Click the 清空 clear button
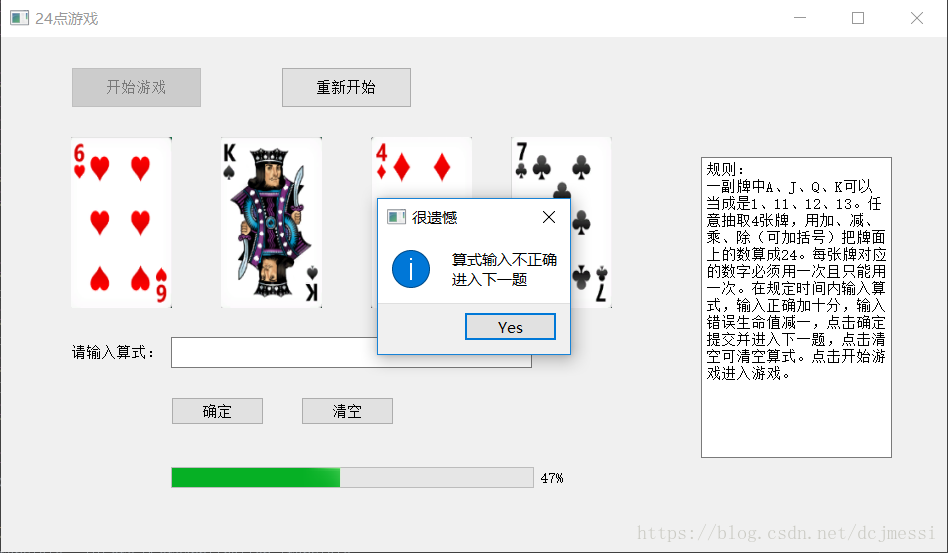948x553 pixels. pos(348,411)
